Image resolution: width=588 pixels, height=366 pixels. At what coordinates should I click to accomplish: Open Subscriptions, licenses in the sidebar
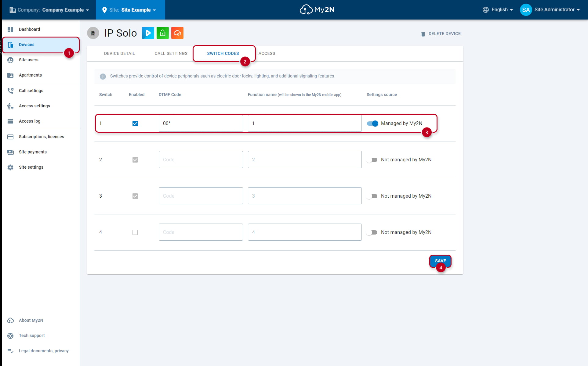(41, 137)
